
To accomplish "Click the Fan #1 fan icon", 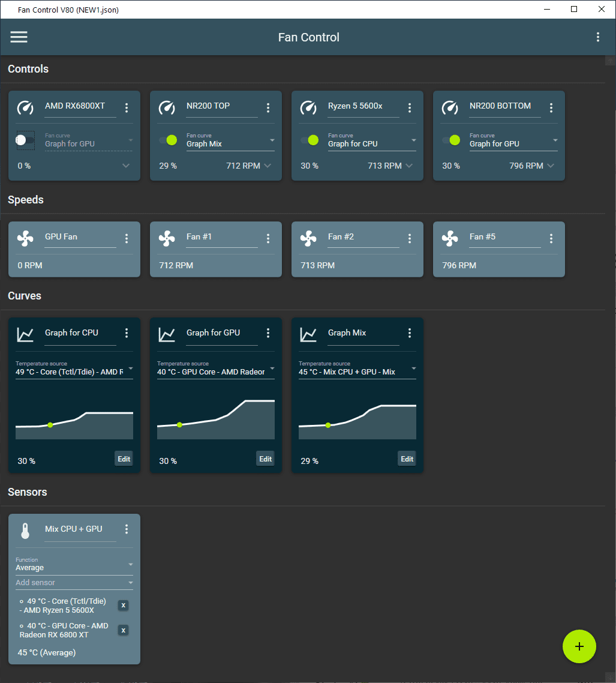I will (167, 238).
